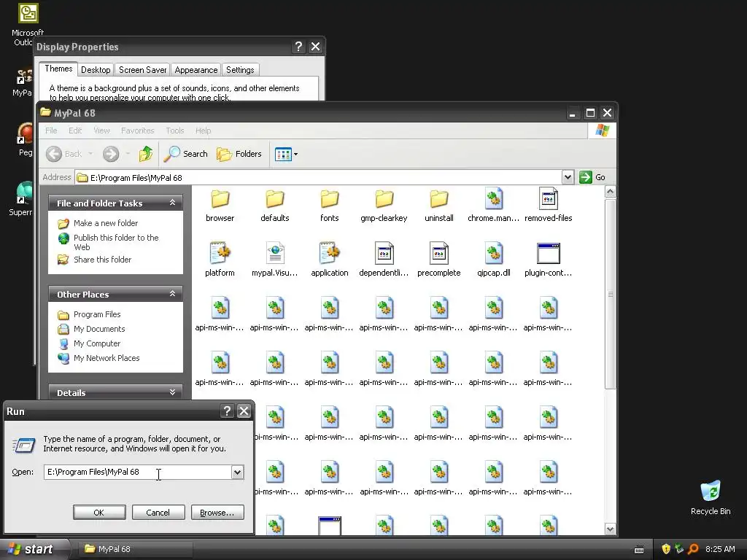Switch to the Settings tab

click(240, 70)
